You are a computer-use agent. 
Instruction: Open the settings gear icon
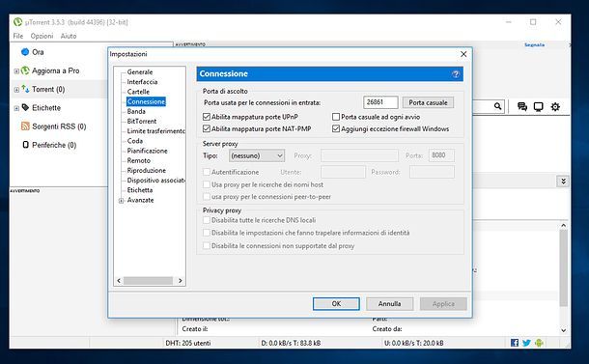click(x=555, y=107)
